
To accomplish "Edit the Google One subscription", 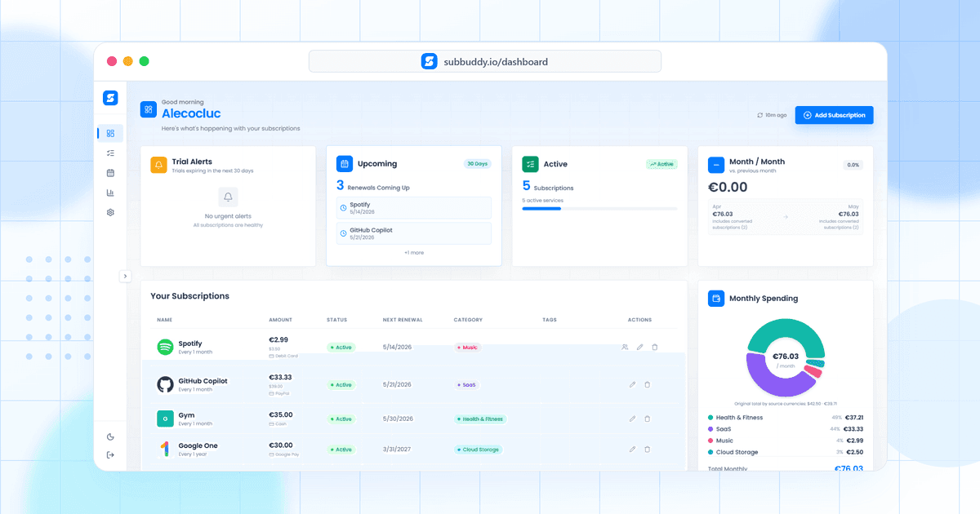I will (x=632, y=449).
